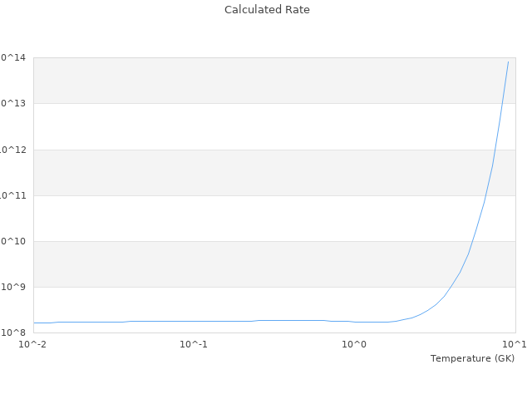This screenshot has height=399, width=532.
Task: Select the 10^-1 x-axis tick label
Action: (194, 344)
